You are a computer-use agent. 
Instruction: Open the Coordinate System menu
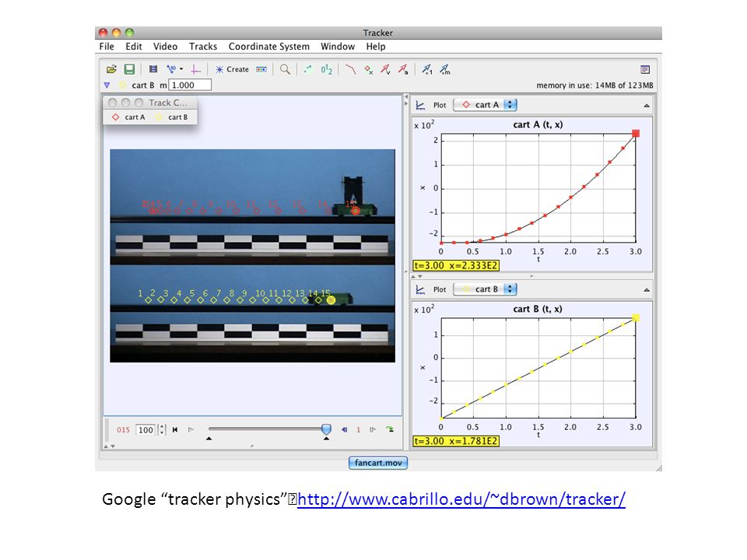(268, 46)
